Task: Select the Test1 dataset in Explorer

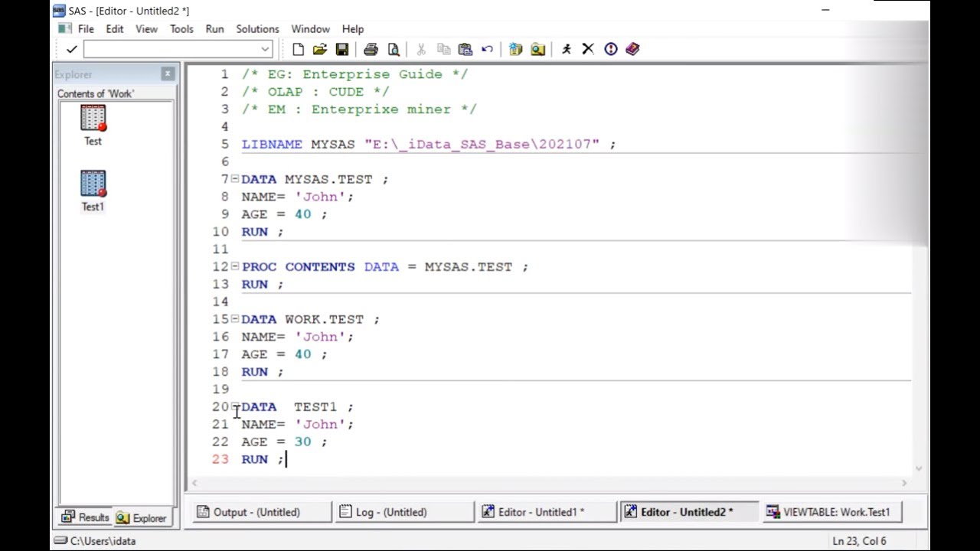Action: 93,191
